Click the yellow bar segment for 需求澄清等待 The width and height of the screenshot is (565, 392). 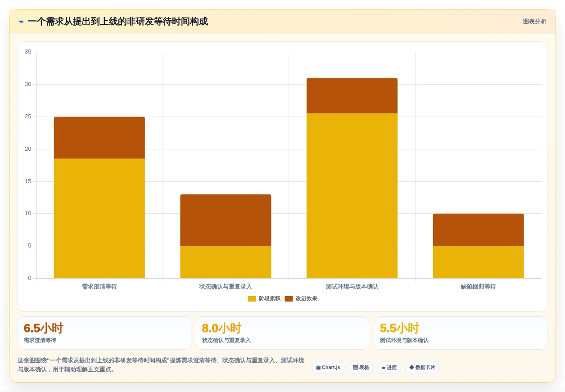click(x=99, y=218)
